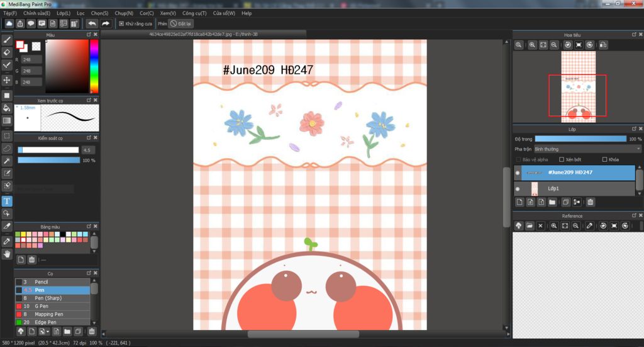This screenshot has width=644, height=347.
Task: Click the Undo arrow in top toolbar
Action: click(92, 23)
